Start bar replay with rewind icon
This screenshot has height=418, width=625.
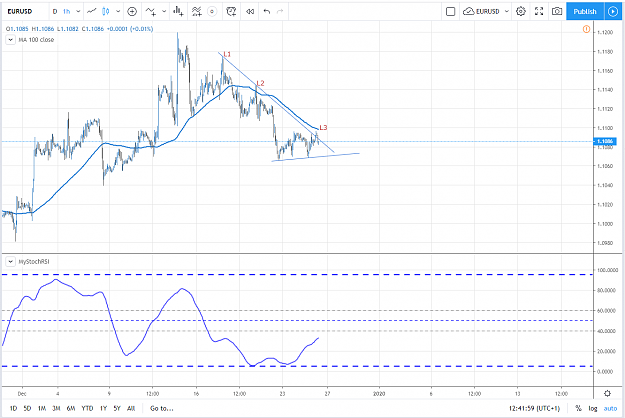[x=250, y=12]
